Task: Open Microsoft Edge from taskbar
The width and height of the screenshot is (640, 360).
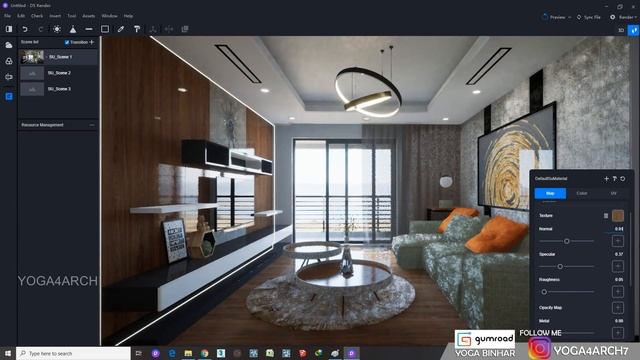Action: (x=172, y=353)
